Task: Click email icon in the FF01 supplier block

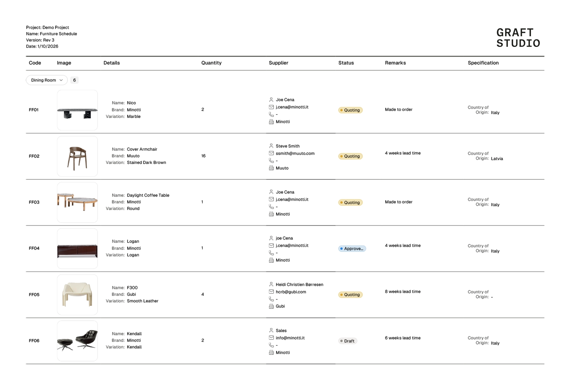Action: pos(271,107)
